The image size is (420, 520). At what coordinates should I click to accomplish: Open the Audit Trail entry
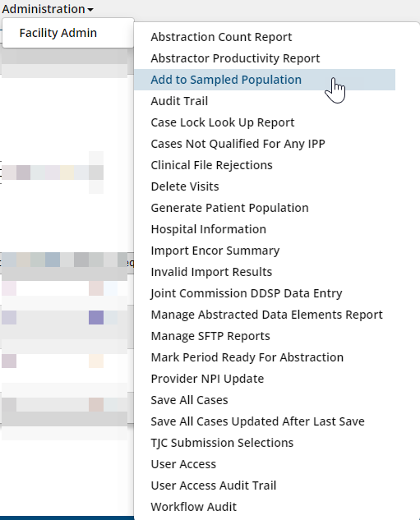179,101
